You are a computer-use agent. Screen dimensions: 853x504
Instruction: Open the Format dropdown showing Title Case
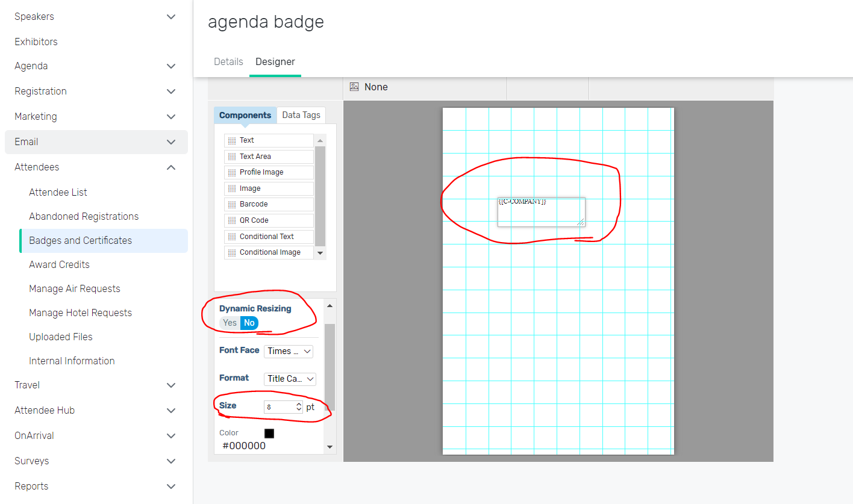pyautogui.click(x=290, y=379)
